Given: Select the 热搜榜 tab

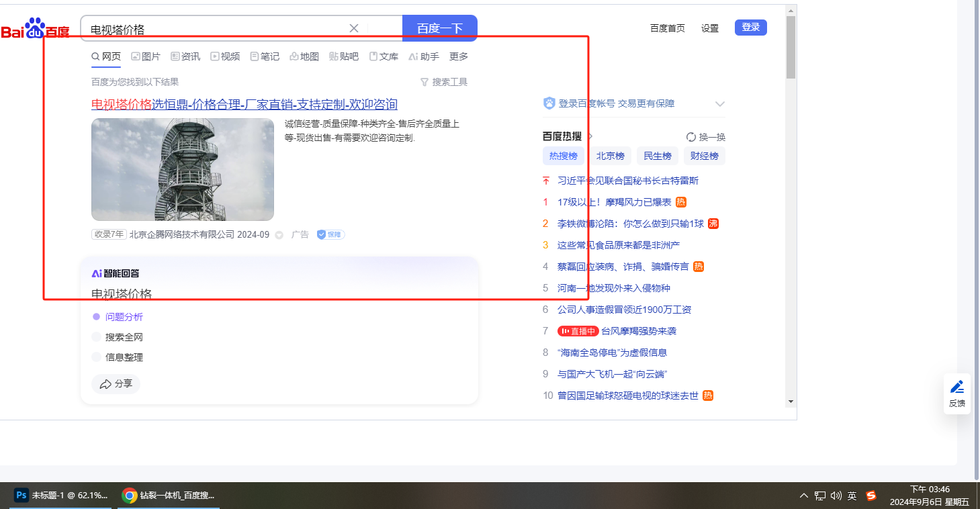Looking at the screenshot, I should point(564,156).
